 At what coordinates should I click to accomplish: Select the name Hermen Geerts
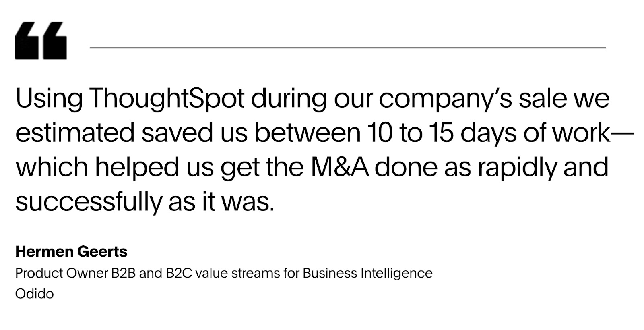pyautogui.click(x=71, y=252)
